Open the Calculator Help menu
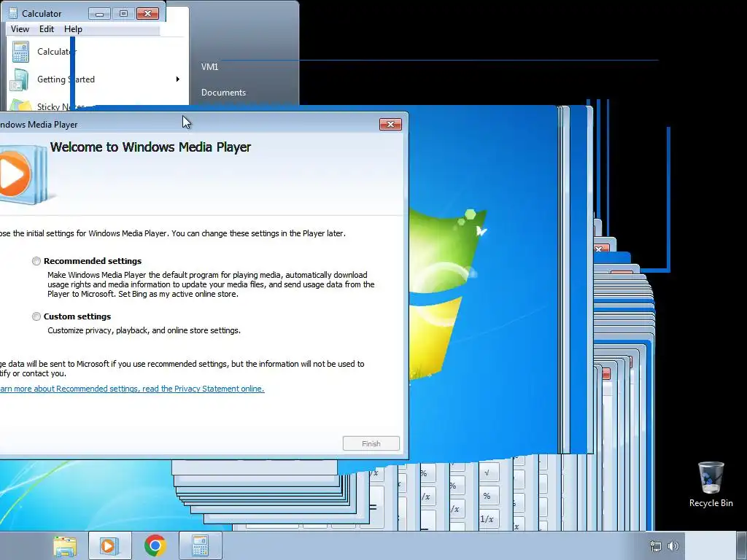Screen dimensions: 747x560 74,29
